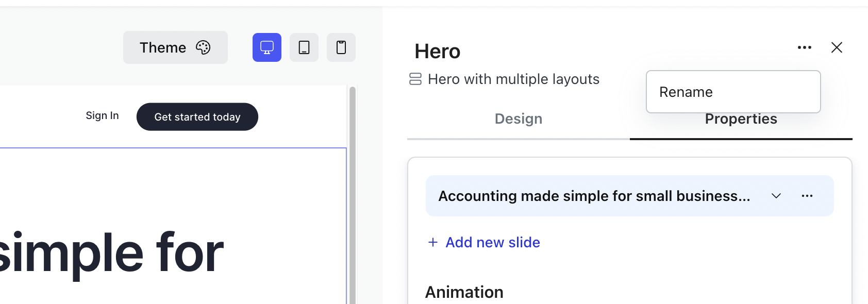Select the hero heading text in preview
Image resolution: width=868 pixels, height=304 pixels.
(111, 252)
